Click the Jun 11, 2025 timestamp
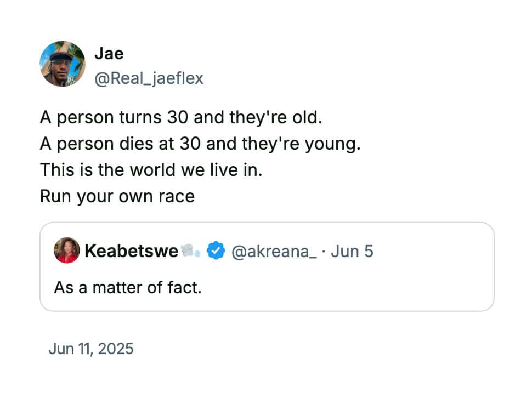The width and height of the screenshot is (532, 399). 91,349
